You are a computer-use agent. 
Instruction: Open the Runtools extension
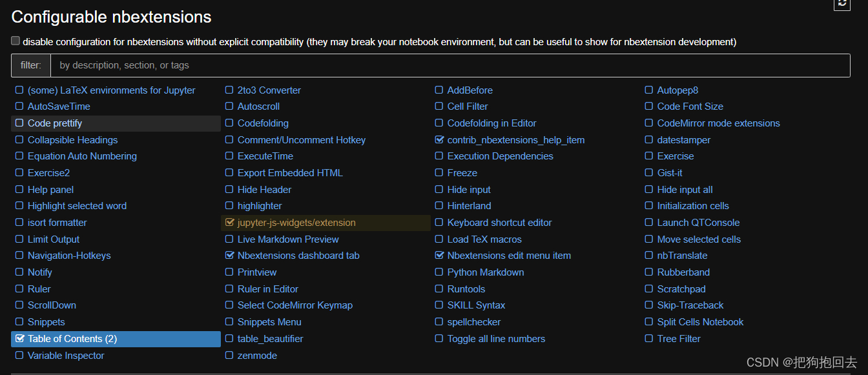pyautogui.click(x=466, y=289)
